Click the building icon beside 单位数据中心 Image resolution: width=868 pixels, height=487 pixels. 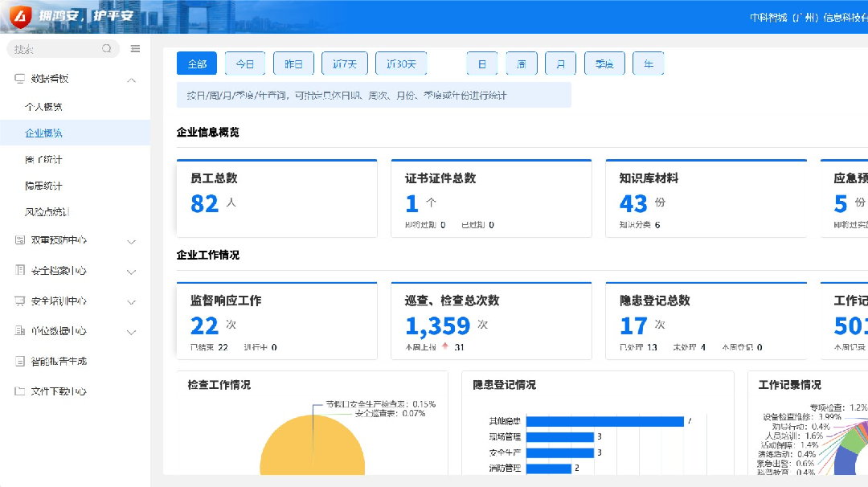tap(20, 331)
